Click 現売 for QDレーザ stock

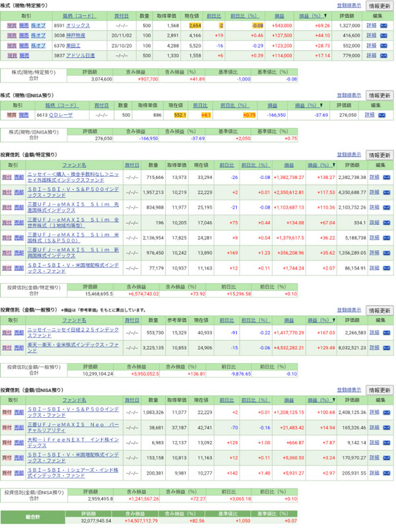[x=12, y=115]
